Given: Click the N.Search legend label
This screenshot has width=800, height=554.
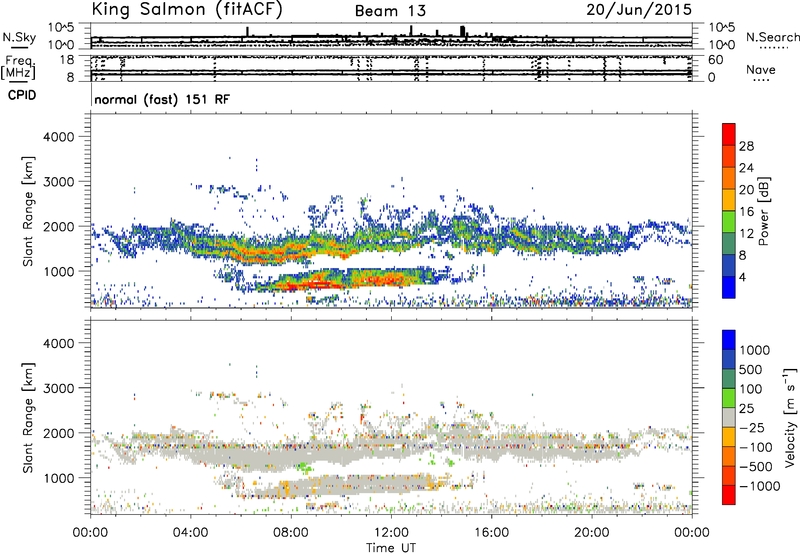Looking at the screenshot, I should pos(773,37).
